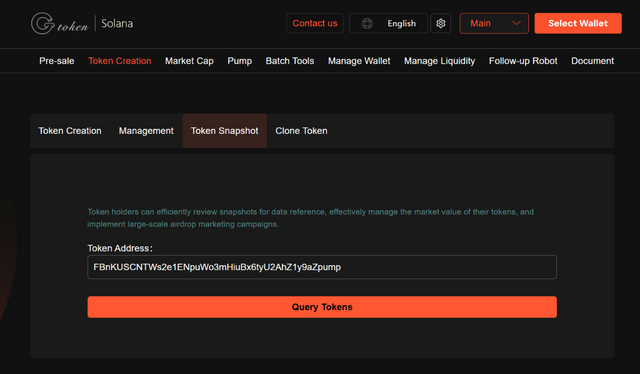Focus the Token Address input field

(x=322, y=267)
